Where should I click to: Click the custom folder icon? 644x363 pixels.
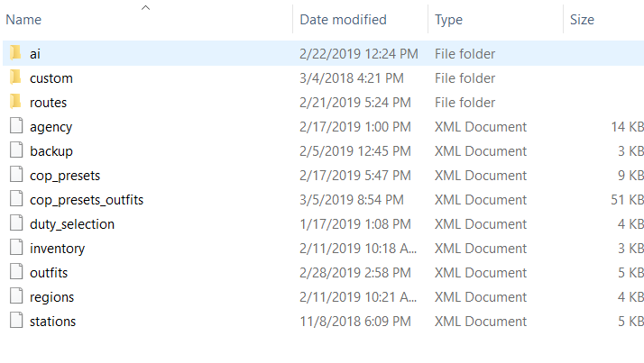[x=15, y=78]
